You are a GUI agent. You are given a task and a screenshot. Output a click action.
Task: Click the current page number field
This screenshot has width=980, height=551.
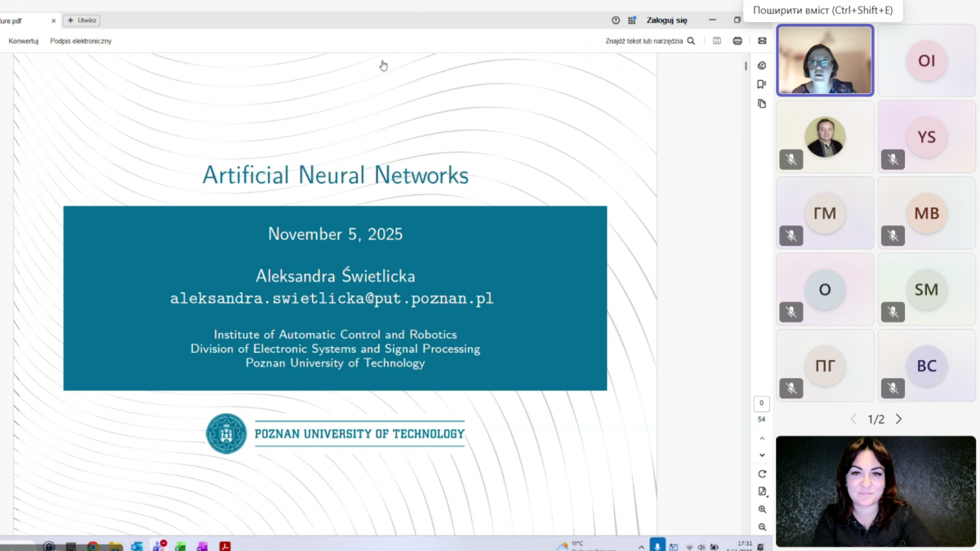pos(761,403)
